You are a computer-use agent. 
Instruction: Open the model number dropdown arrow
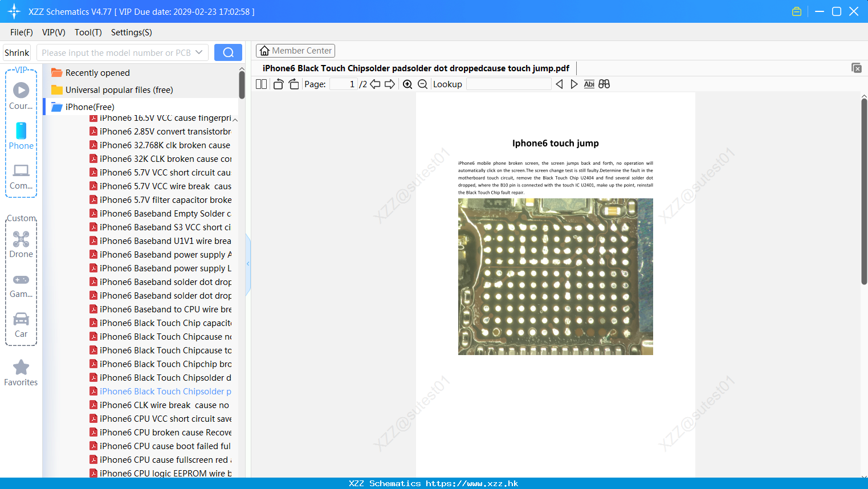(199, 52)
